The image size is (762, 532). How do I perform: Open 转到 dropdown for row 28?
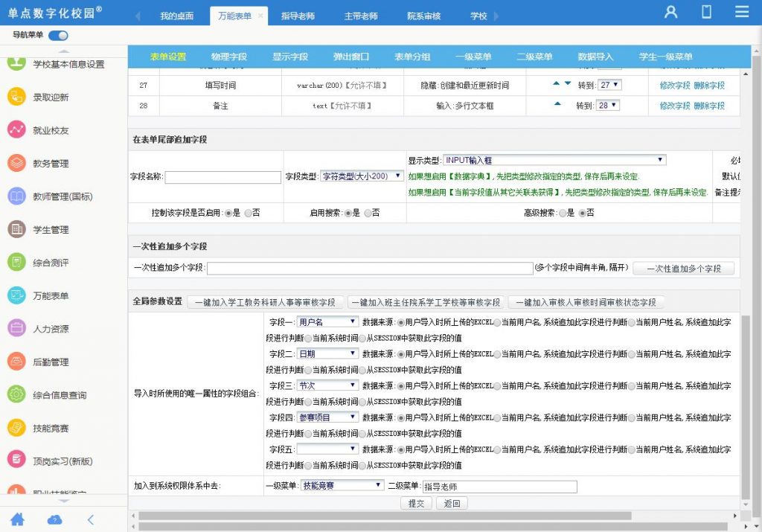pos(607,106)
